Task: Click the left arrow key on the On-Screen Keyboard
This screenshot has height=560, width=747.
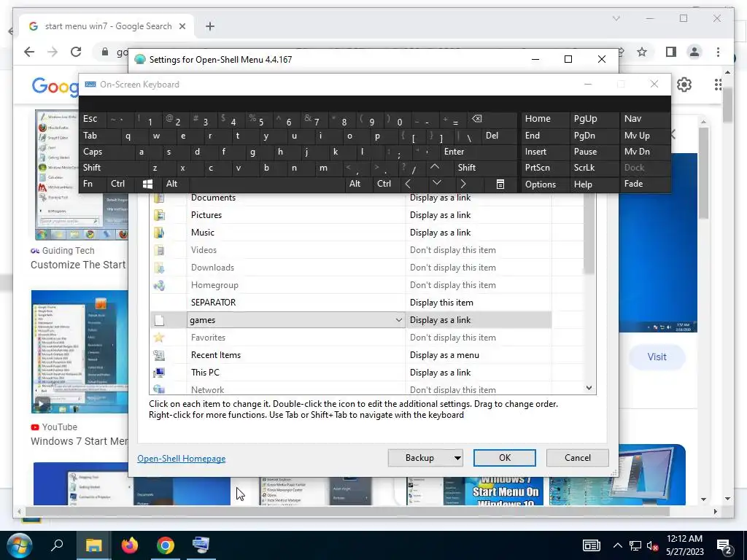Action: click(408, 184)
